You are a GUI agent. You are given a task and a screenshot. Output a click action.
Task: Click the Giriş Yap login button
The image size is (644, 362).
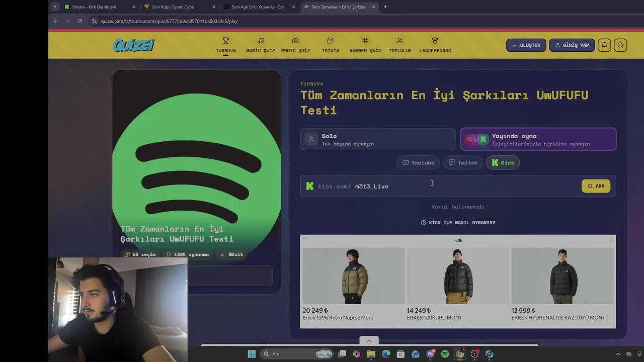coord(572,45)
